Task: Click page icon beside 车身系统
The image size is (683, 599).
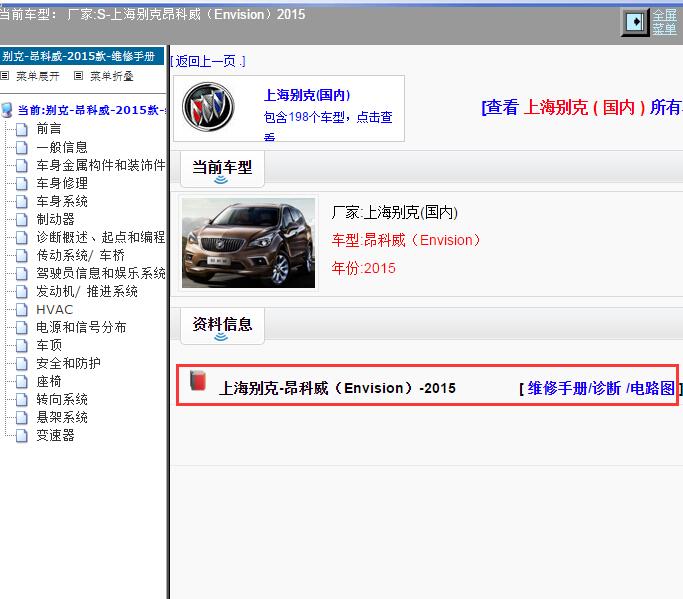Action: point(22,202)
